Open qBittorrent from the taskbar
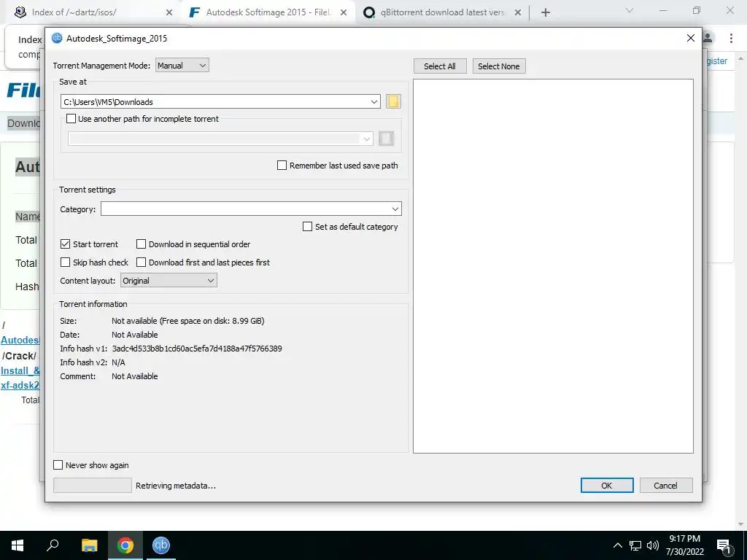The width and height of the screenshot is (747, 560). click(x=161, y=545)
